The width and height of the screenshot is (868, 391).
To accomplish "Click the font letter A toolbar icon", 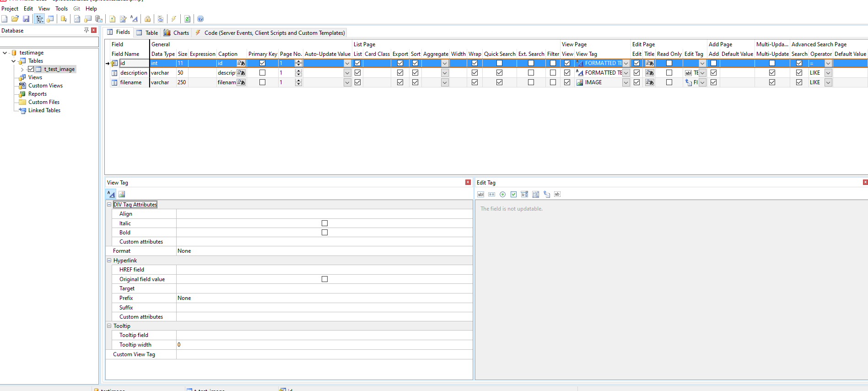I will click(x=134, y=19).
